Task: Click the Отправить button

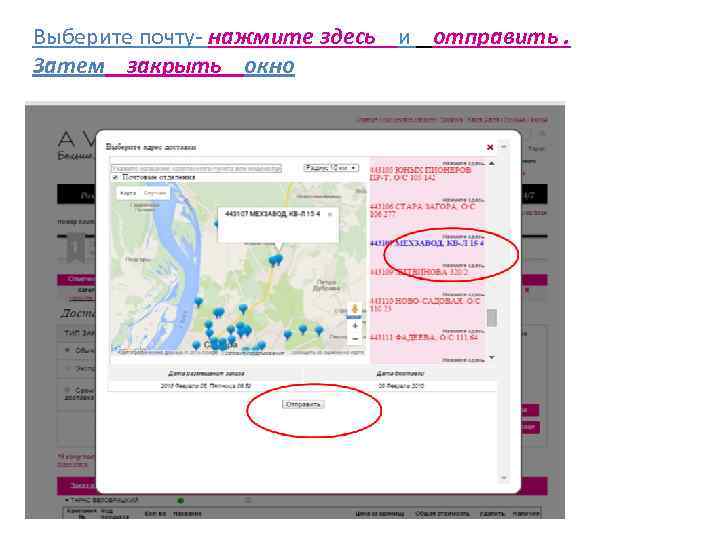Action: coord(303,405)
